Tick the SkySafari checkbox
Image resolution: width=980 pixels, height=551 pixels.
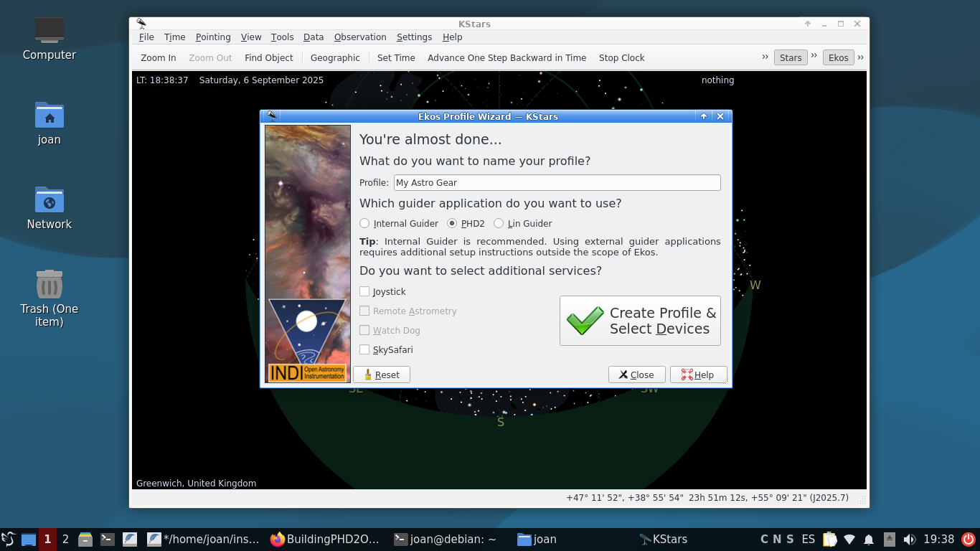tap(365, 349)
